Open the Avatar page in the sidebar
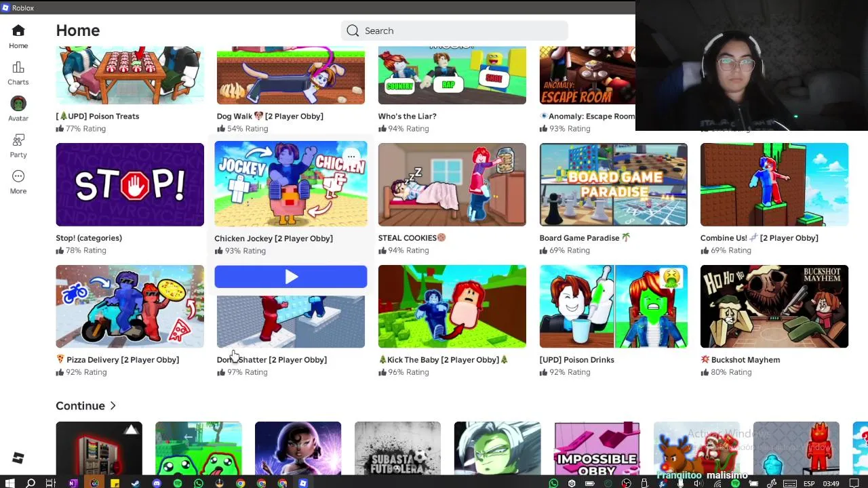This screenshot has height=488, width=868. click(x=18, y=108)
